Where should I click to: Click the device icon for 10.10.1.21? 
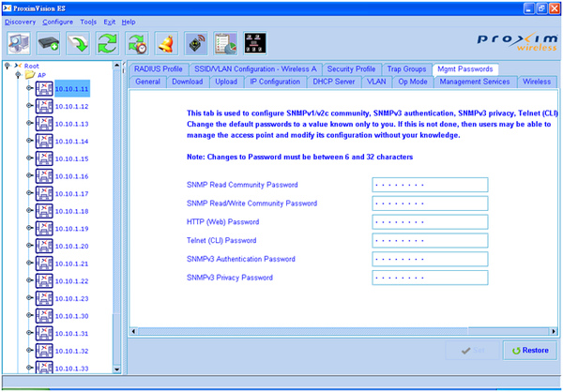tap(44, 264)
